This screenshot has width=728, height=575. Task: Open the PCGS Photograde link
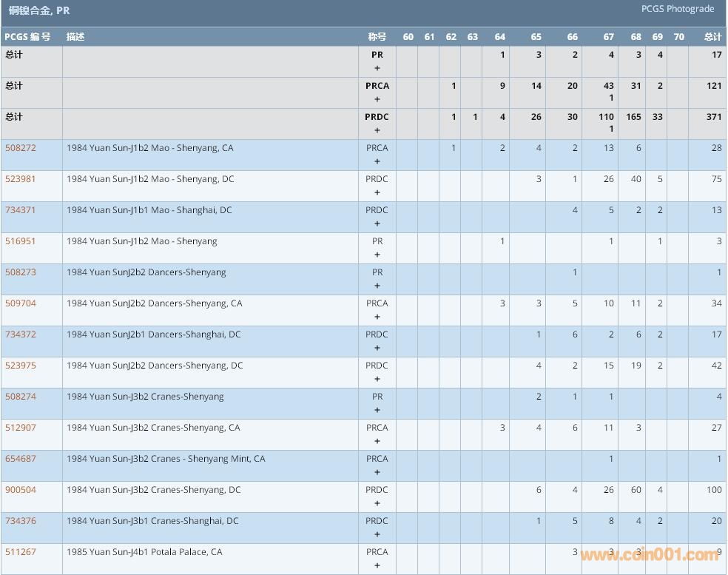point(678,9)
